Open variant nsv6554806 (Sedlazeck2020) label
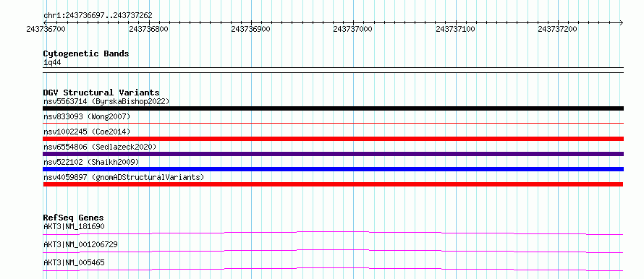The image size is (644, 279). click(100, 147)
